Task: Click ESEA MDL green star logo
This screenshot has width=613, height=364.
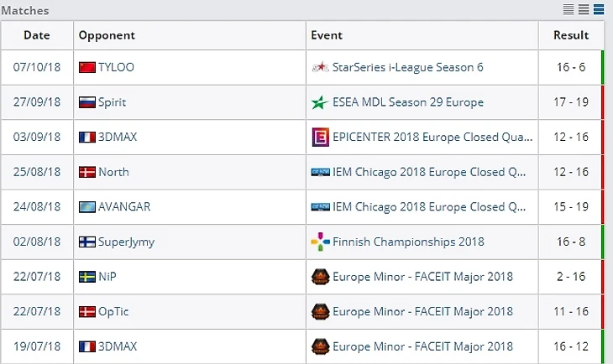Action: (x=319, y=102)
